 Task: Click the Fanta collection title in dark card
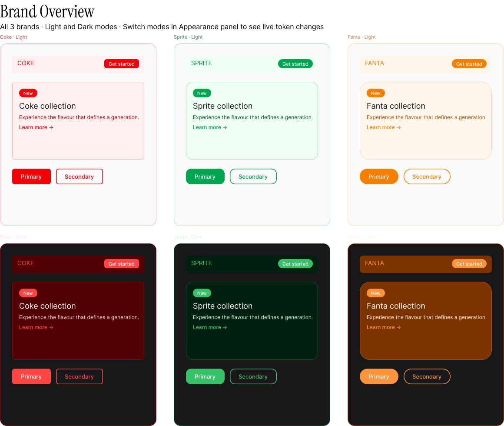click(396, 306)
